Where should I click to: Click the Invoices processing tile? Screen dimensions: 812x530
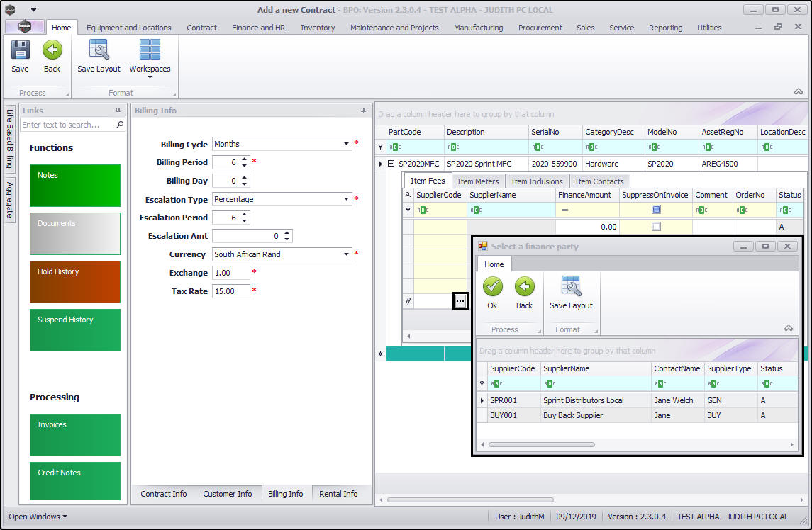coord(75,434)
